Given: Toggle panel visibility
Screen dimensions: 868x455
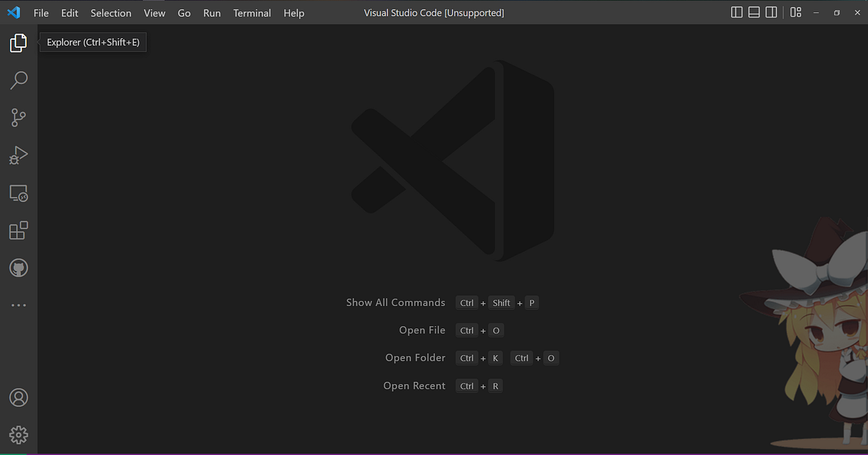Looking at the screenshot, I should click(x=754, y=12).
